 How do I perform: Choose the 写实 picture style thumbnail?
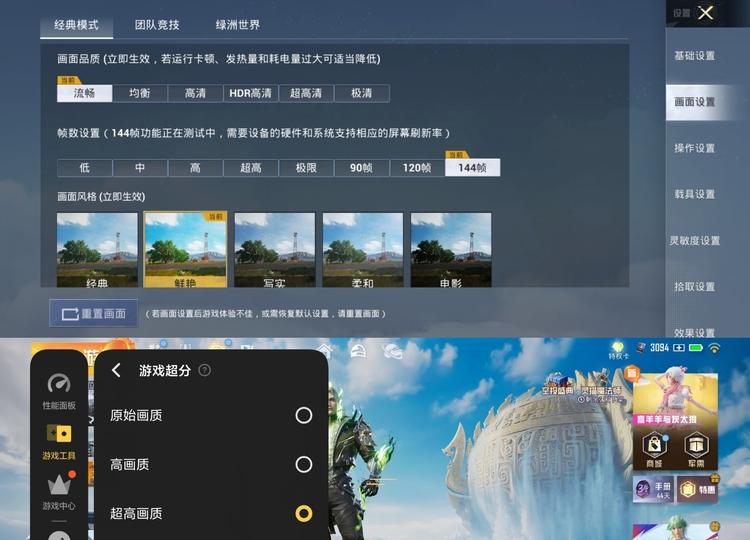pyautogui.click(x=275, y=250)
